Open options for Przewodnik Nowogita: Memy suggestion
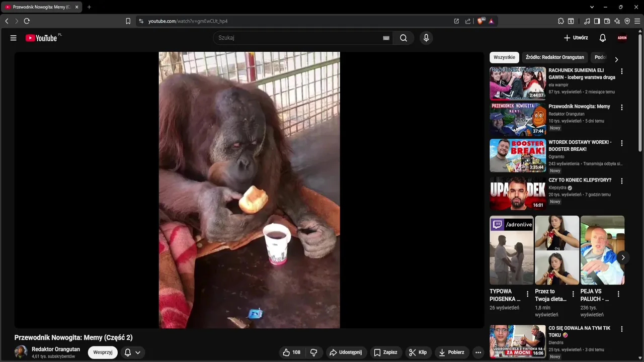The height and width of the screenshot is (362, 644). click(622, 108)
